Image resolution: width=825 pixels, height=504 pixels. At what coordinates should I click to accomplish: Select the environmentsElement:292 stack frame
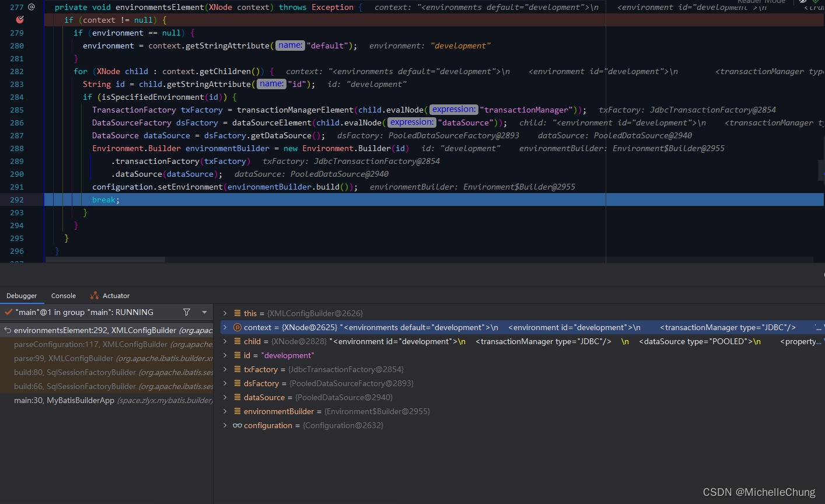(106, 330)
